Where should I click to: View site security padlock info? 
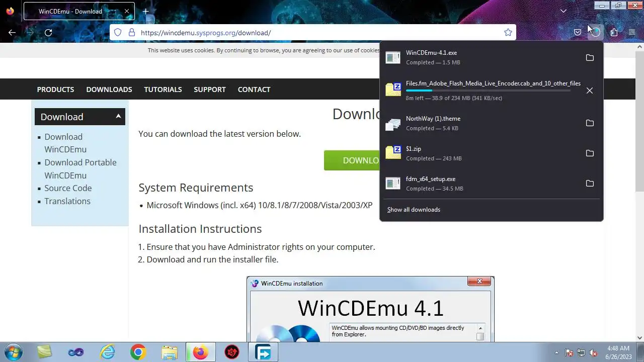[131, 33]
